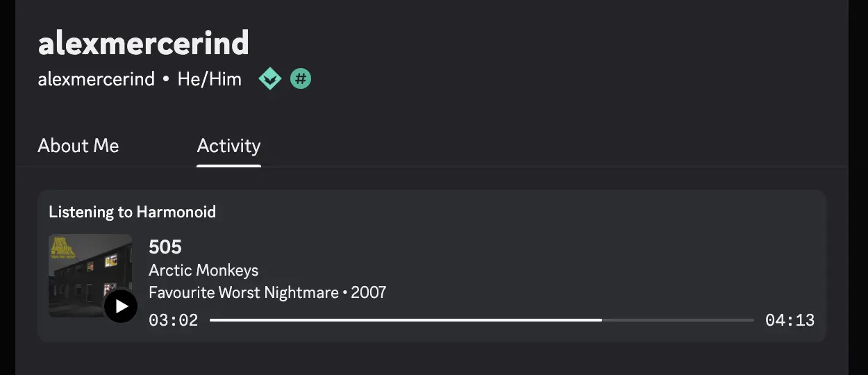The height and width of the screenshot is (375, 868).
Task: Click the elapsed time 03:02
Action: (x=174, y=320)
